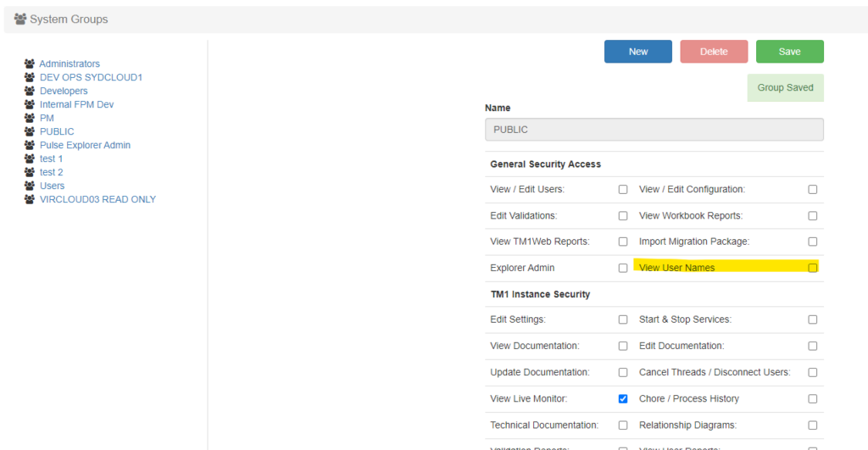Viewport: 868px width, 450px height.
Task: Click the System Groups header icon
Action: point(20,19)
